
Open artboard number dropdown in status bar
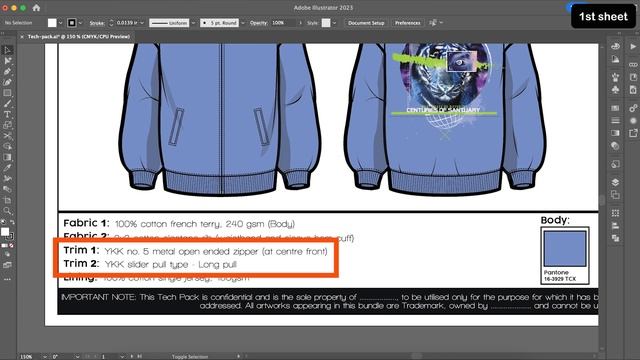click(x=121, y=357)
